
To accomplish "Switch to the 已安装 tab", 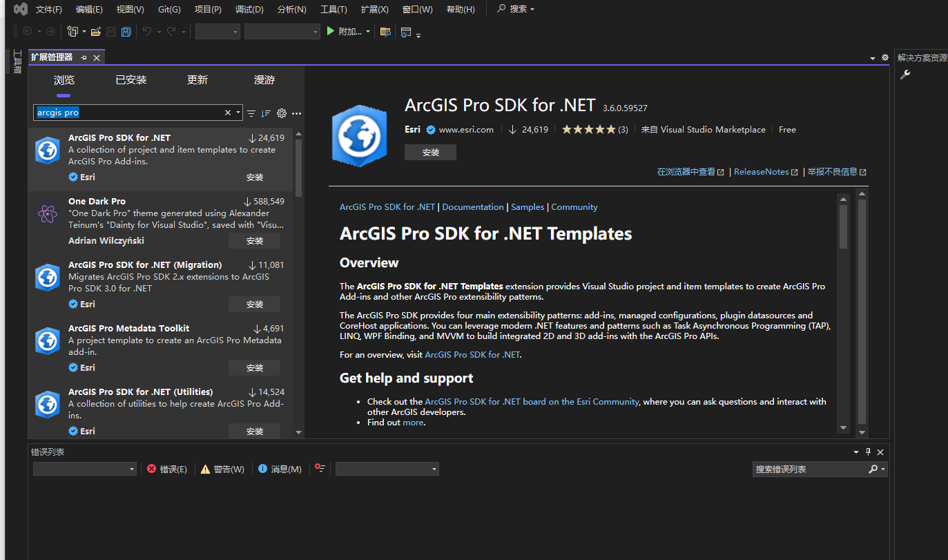I will tap(131, 80).
